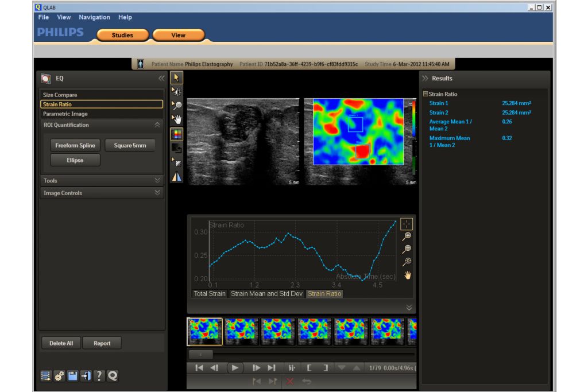588x392 pixels.
Task: Toggle the graph crosshair cursor button
Action: point(407,224)
